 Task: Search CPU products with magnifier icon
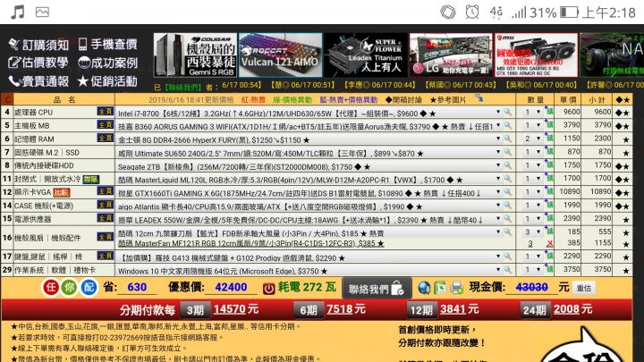[508, 112]
